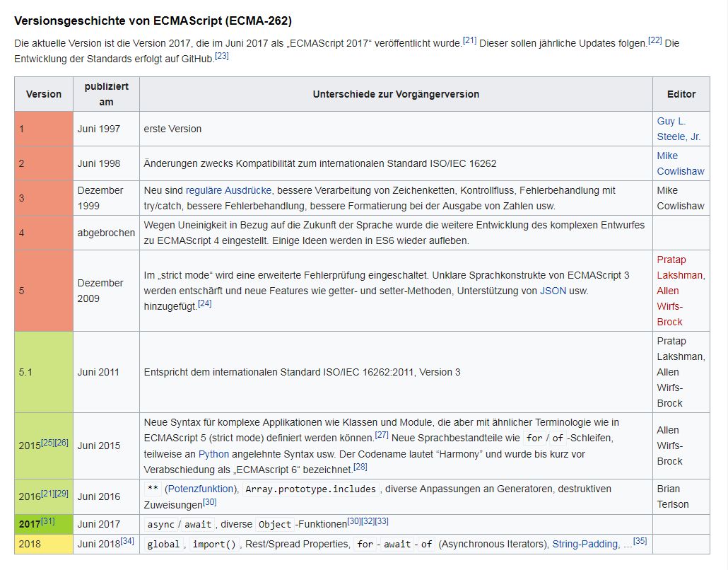Click footnote reference [21] in intro paragraph
Image resolution: width=728 pixels, height=570 pixels.
coord(469,41)
